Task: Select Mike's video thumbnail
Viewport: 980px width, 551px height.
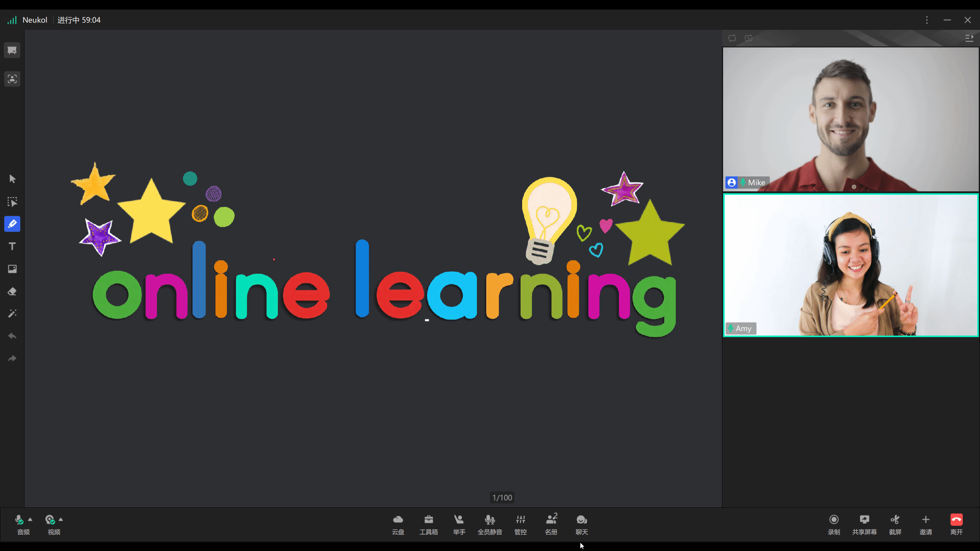Action: (851, 119)
